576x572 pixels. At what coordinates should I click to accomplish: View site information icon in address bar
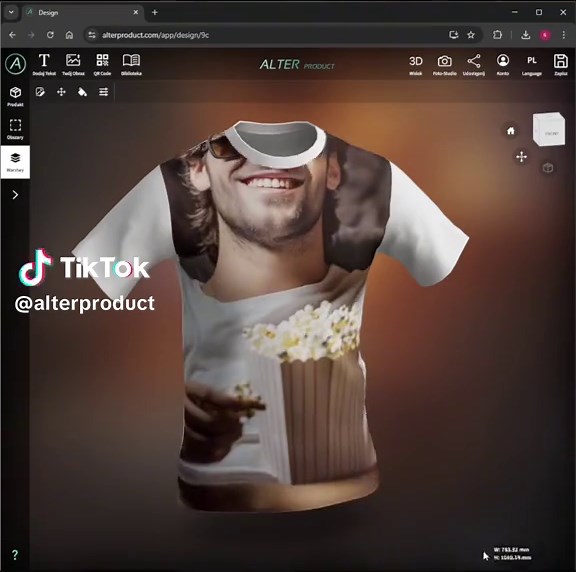(x=92, y=35)
